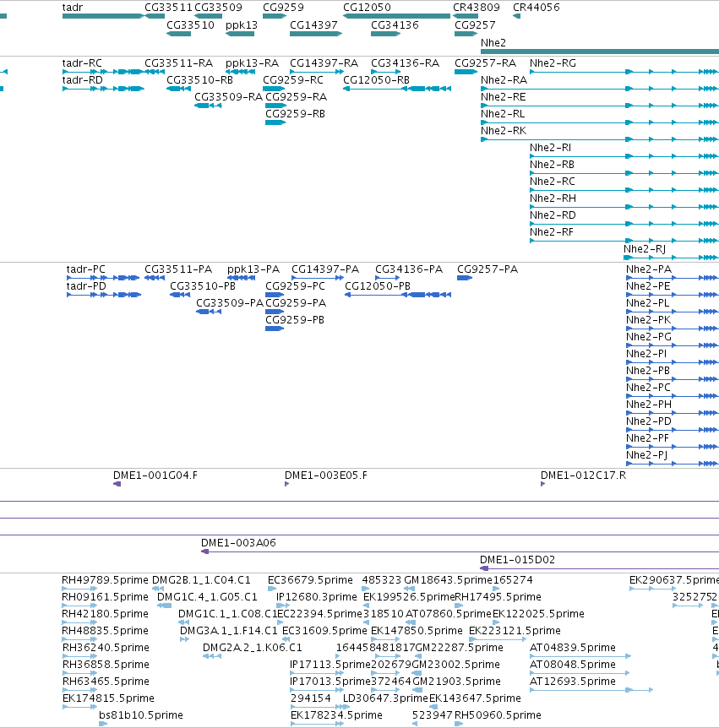Image resolution: width=719 pixels, height=728 pixels.
Task: Click the CG12050-PB protein label
Action: click(378, 286)
